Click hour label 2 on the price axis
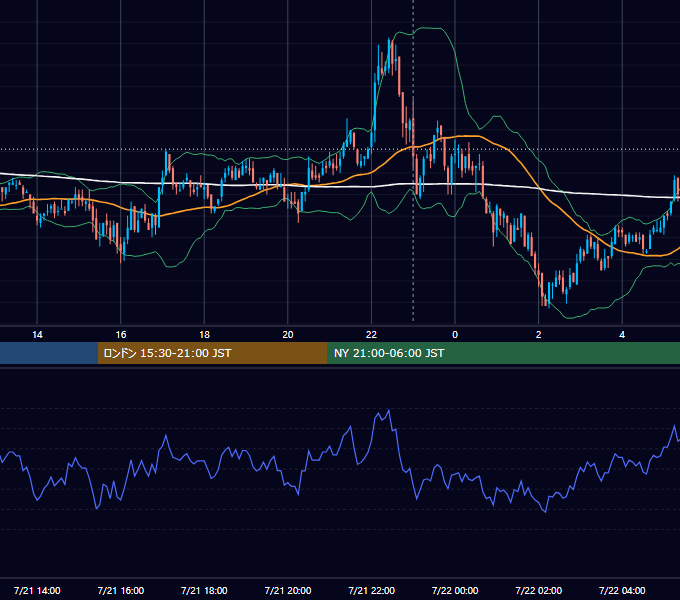The height and width of the screenshot is (600, 680). (539, 335)
